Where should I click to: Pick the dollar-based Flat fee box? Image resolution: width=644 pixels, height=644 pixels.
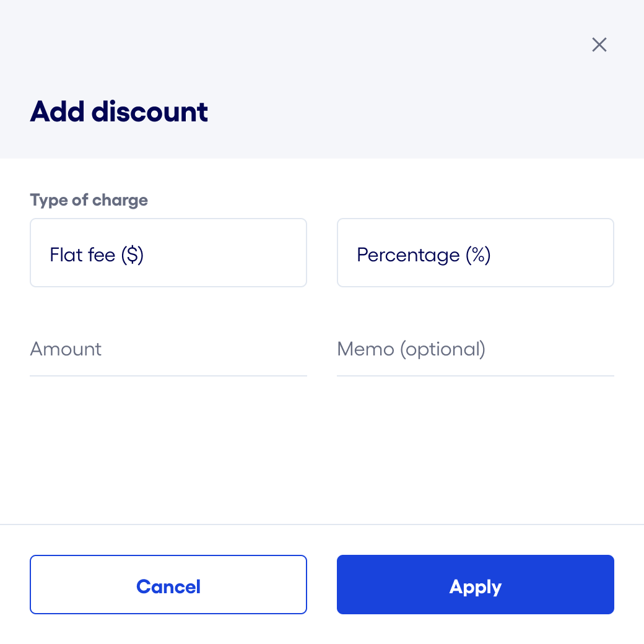pyautogui.click(x=168, y=253)
